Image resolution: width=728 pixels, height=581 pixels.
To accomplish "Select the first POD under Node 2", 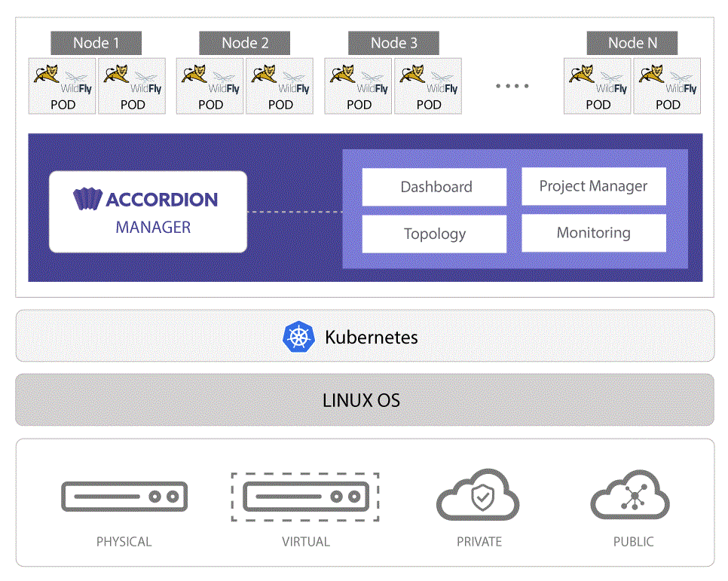I will tap(210, 86).
